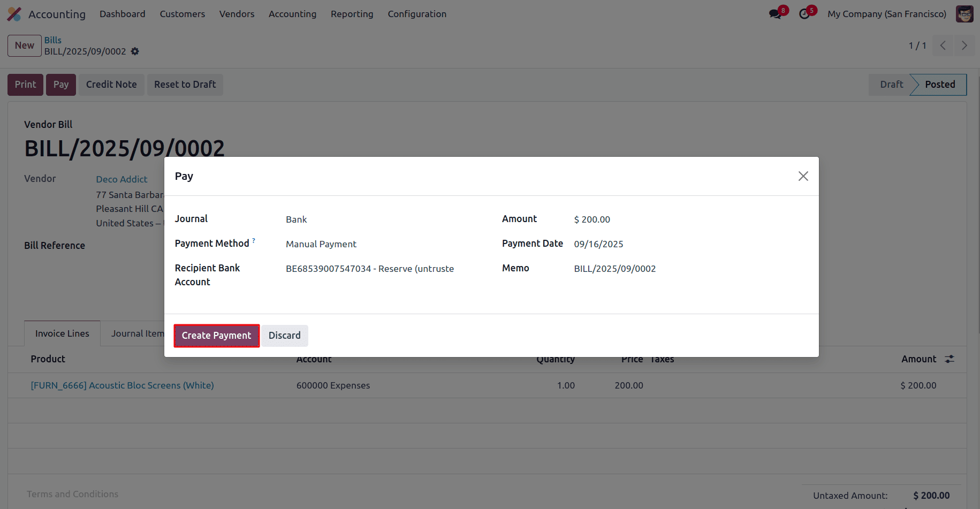The width and height of the screenshot is (980, 509).
Task: Click the previous record arrow
Action: tap(943, 45)
